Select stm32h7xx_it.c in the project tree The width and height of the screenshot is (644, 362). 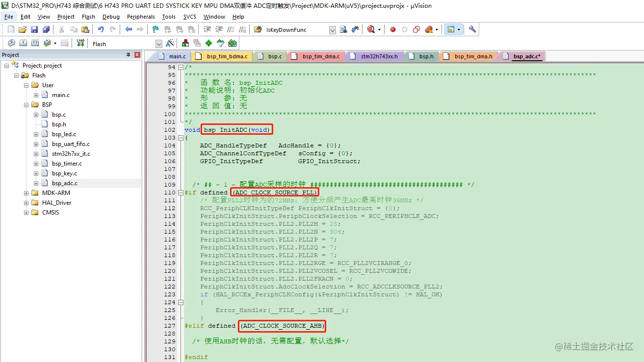pyautogui.click(x=71, y=154)
